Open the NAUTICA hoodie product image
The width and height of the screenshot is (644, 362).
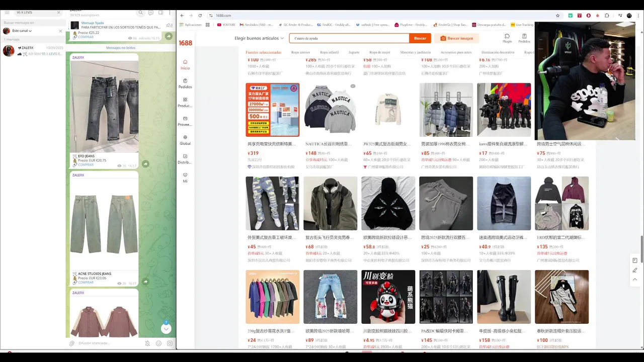click(x=330, y=110)
